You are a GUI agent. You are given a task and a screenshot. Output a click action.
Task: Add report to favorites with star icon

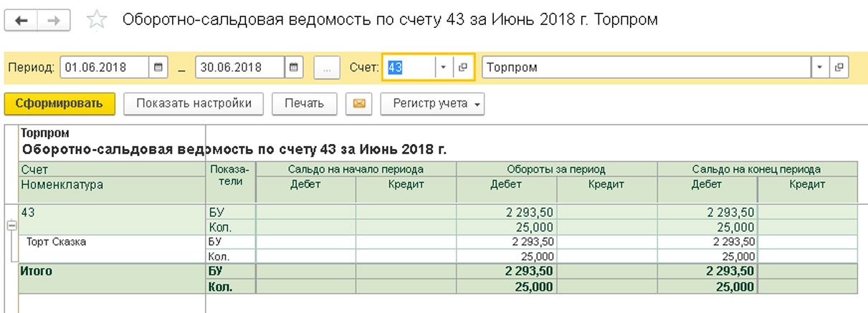point(96,20)
